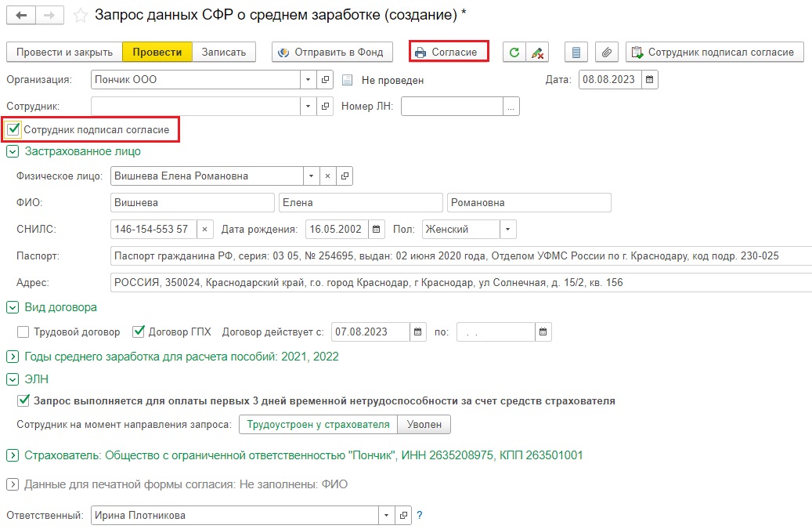Open the Организация dropdown list
The image size is (812, 529).
[x=309, y=80]
